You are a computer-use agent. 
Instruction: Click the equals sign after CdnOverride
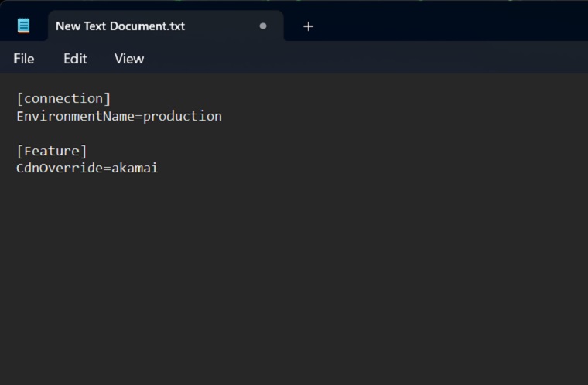click(x=108, y=168)
